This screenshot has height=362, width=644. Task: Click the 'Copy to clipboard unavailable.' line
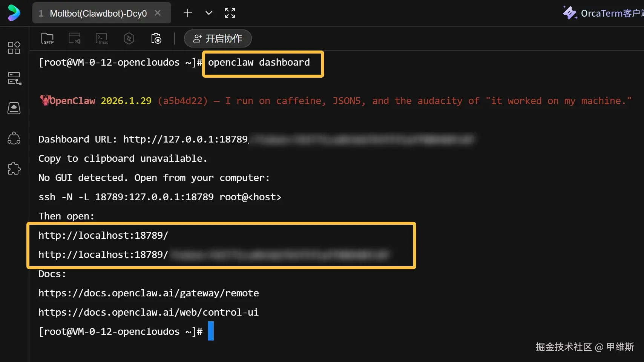[123, 158]
